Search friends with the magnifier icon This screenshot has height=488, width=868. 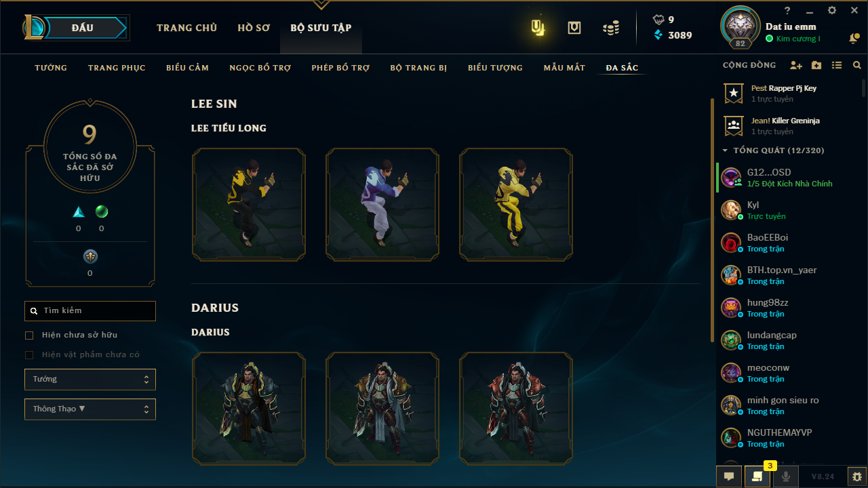[x=857, y=65]
